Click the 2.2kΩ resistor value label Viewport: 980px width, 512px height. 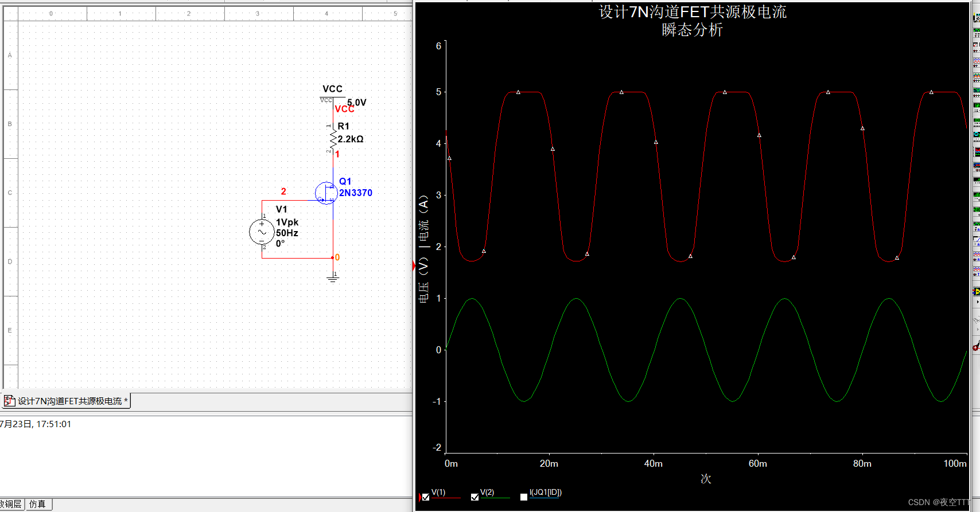coord(351,139)
